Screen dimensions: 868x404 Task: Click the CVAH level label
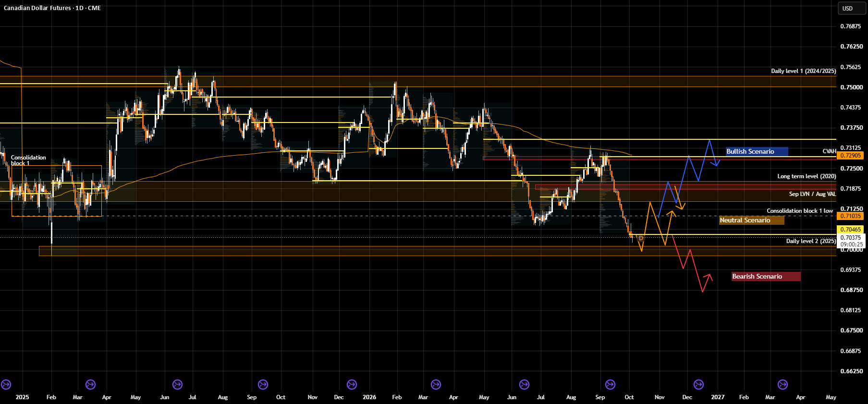(x=829, y=151)
